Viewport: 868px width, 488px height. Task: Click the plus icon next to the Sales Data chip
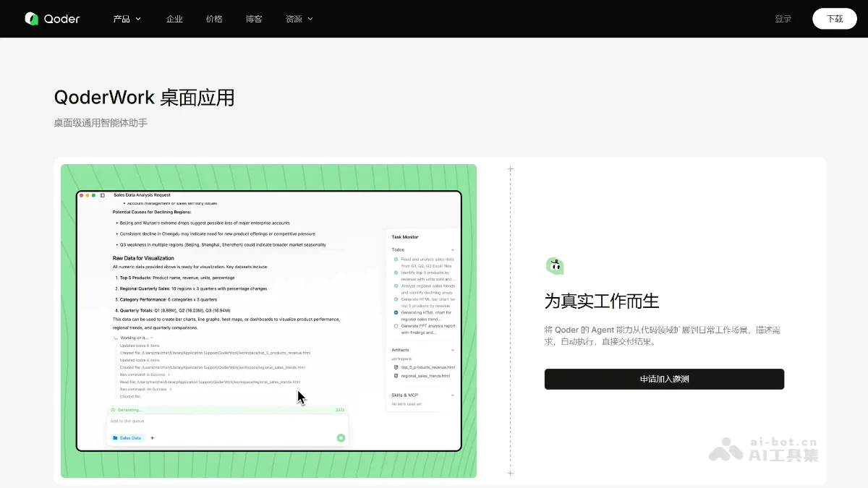(152, 438)
